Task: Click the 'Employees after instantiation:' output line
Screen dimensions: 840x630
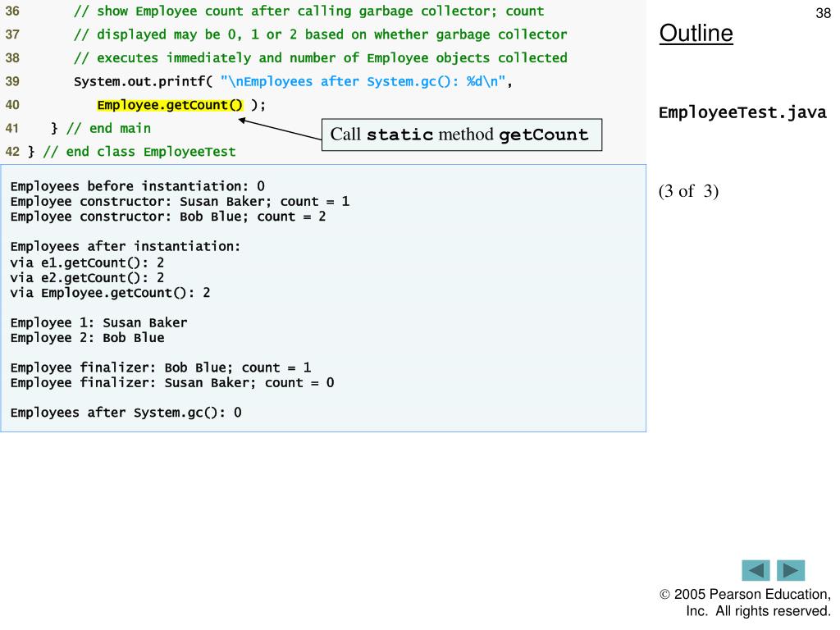Action: tap(126, 246)
